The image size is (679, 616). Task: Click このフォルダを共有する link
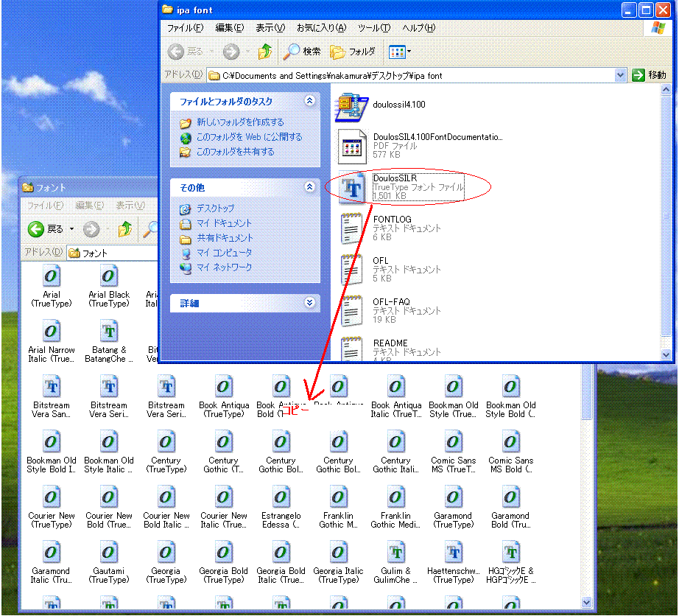(235, 152)
